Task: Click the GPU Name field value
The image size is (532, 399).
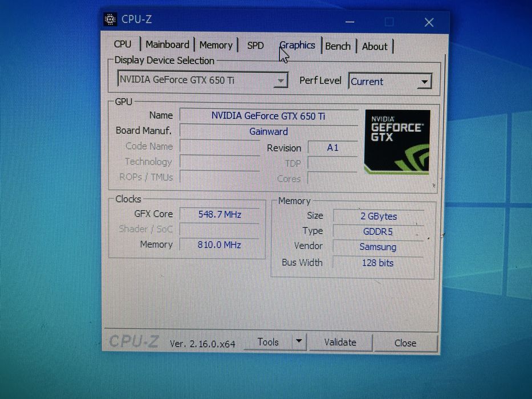Action: point(269,116)
